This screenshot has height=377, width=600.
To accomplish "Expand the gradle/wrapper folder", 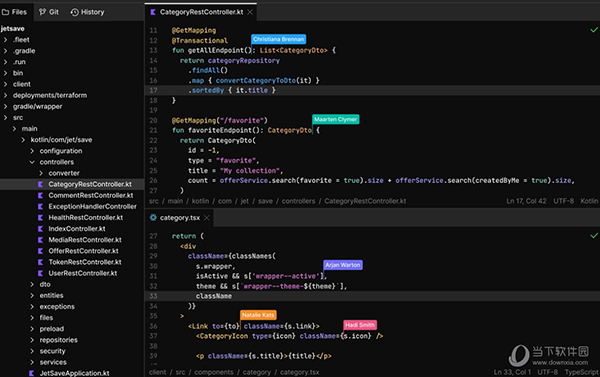I will 5,106.
